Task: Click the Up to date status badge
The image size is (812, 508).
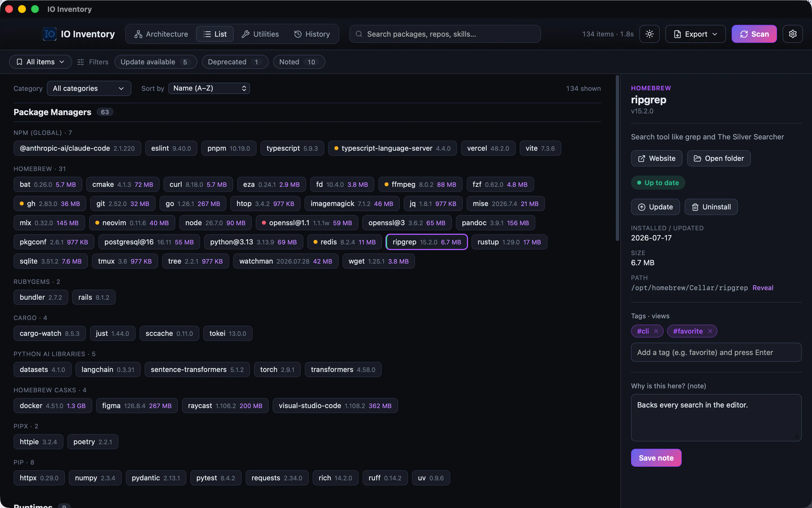Action: (658, 183)
